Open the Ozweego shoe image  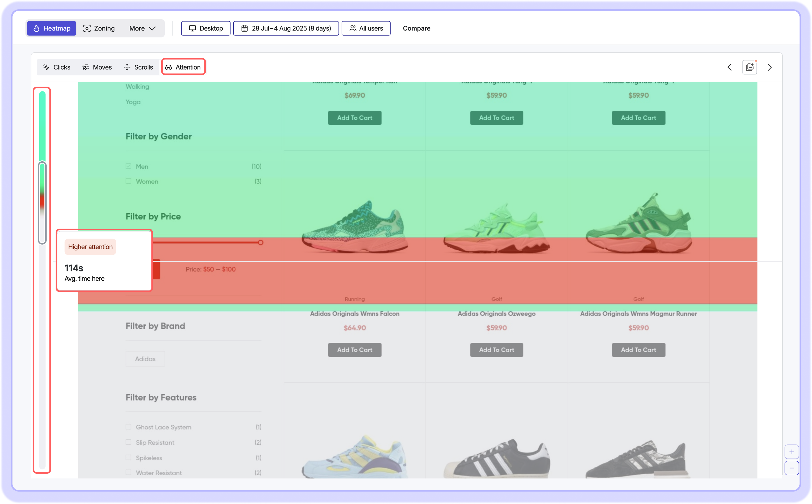(x=497, y=228)
